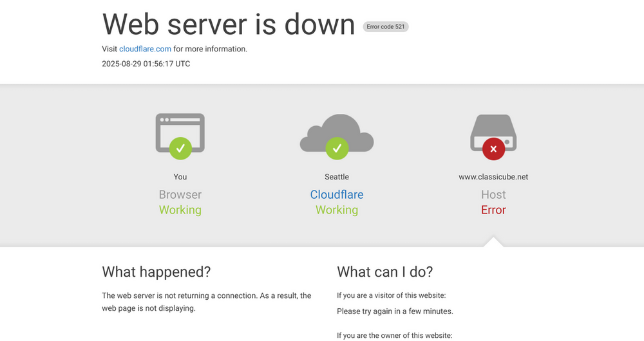Click the timestamp 2025-08-29 01:56:17 UTC

click(x=146, y=64)
